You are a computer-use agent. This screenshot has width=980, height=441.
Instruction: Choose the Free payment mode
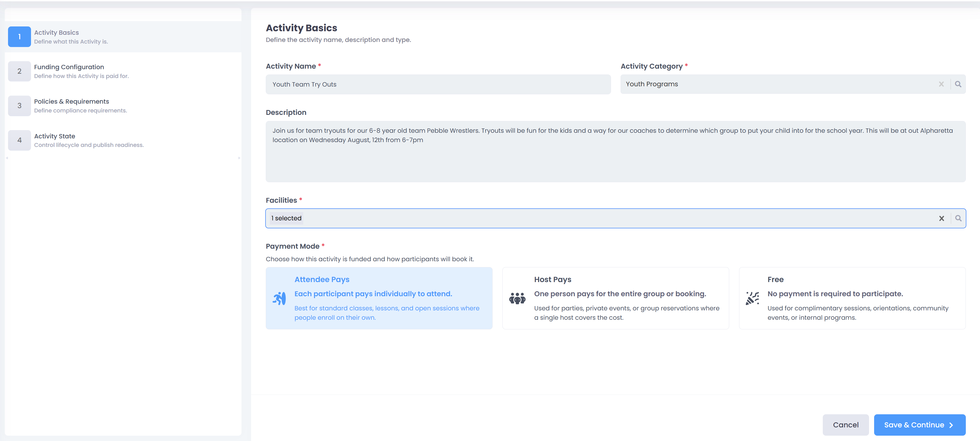(852, 298)
